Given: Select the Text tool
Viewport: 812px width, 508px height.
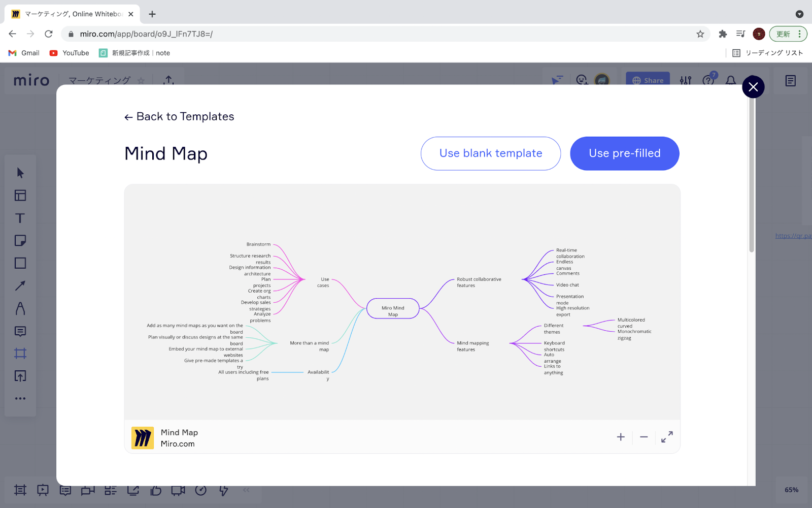Looking at the screenshot, I should 20,218.
